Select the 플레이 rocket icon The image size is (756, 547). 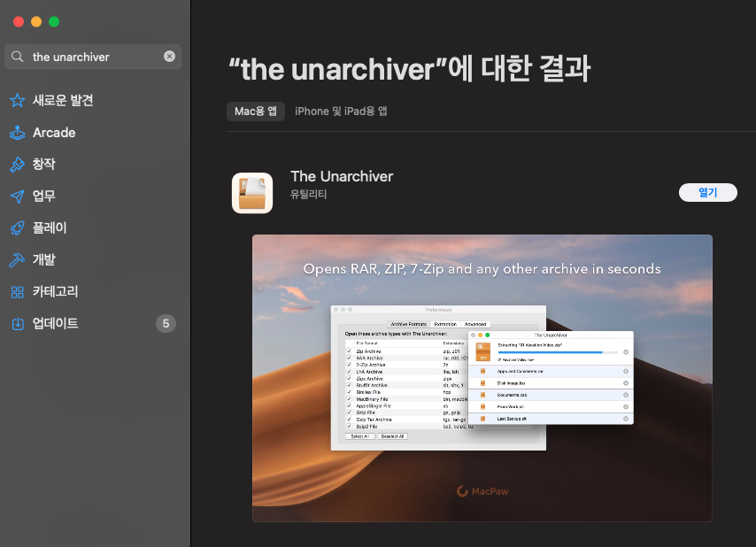(18, 228)
